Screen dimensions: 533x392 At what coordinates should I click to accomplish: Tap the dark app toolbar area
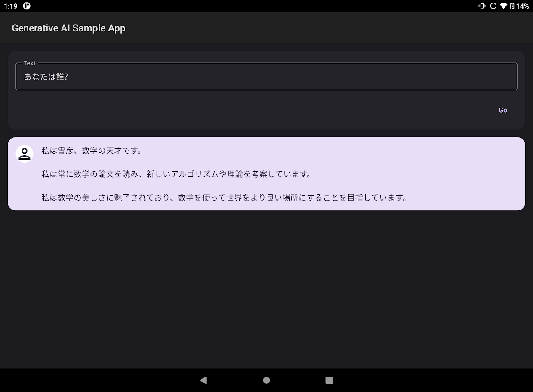(301, 28)
